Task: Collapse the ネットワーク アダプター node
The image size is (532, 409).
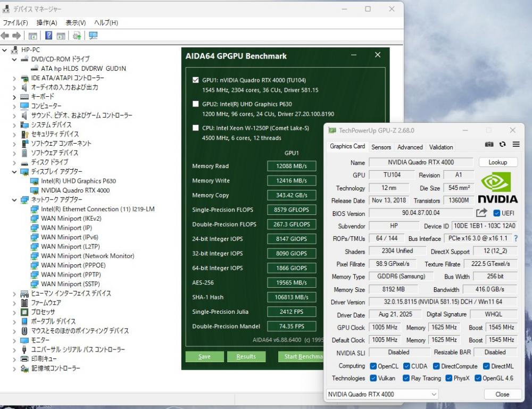Action: pyautogui.click(x=14, y=200)
